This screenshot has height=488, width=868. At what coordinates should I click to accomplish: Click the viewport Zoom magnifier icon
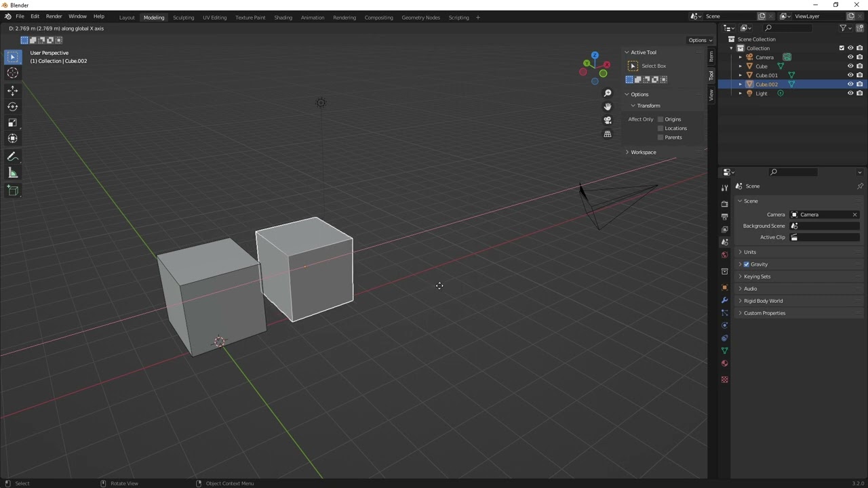[608, 94]
